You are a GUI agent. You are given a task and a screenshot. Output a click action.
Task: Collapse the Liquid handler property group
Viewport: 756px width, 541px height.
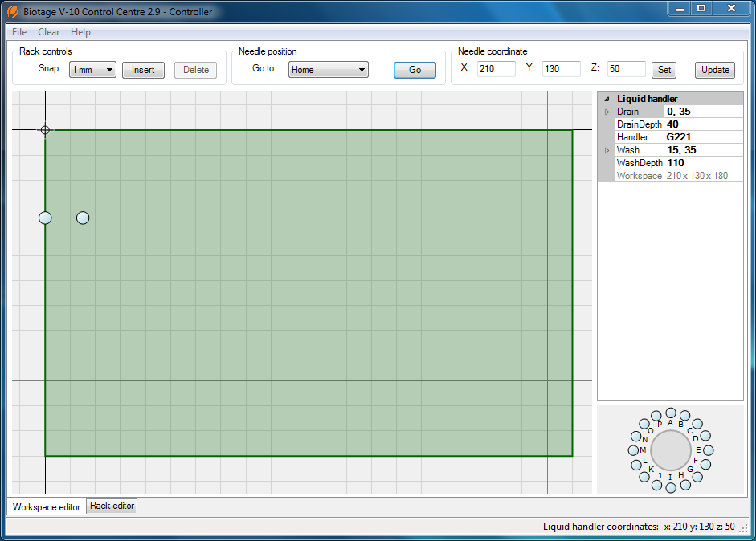(x=607, y=98)
